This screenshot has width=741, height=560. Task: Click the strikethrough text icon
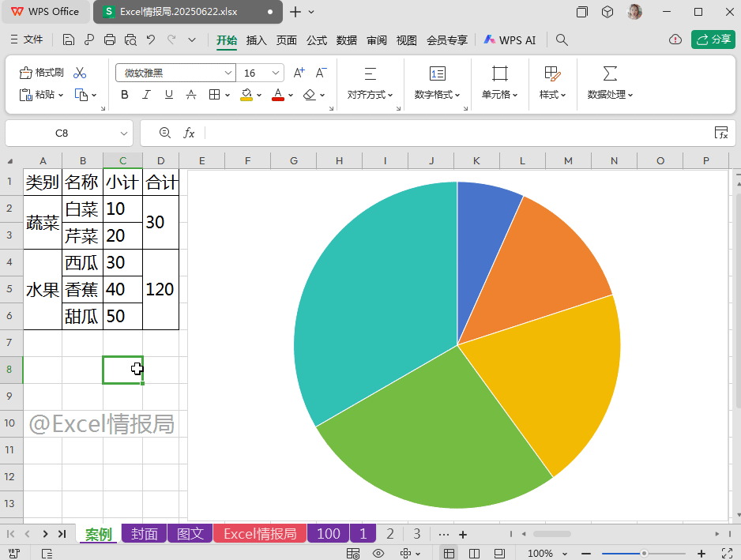coord(190,95)
